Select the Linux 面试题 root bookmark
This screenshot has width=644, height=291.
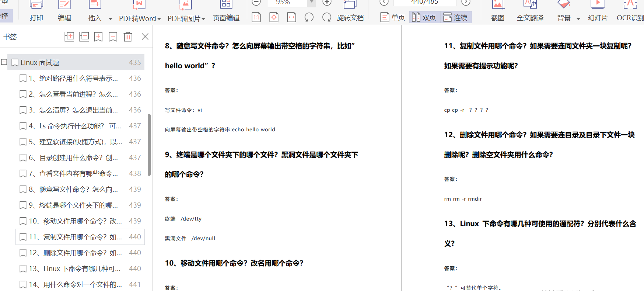77,62
